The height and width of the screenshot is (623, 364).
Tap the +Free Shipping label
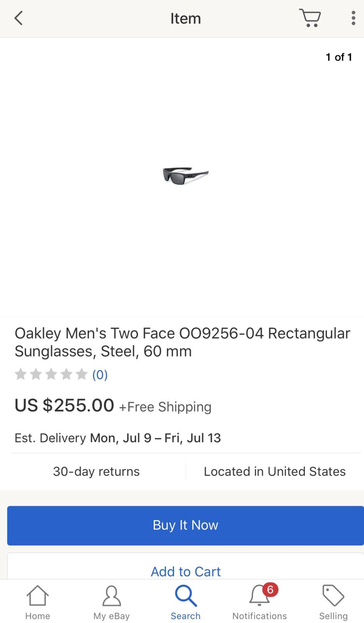pyautogui.click(x=165, y=407)
